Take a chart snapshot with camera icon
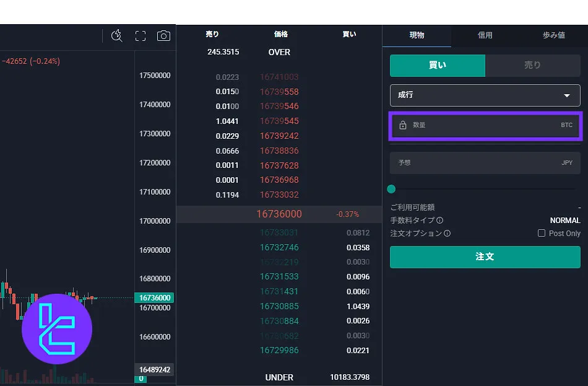The height and width of the screenshot is (386, 588). tap(163, 36)
